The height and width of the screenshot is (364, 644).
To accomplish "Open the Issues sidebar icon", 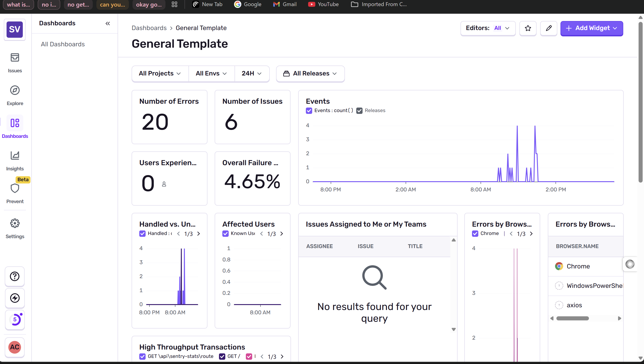I will coord(15,58).
